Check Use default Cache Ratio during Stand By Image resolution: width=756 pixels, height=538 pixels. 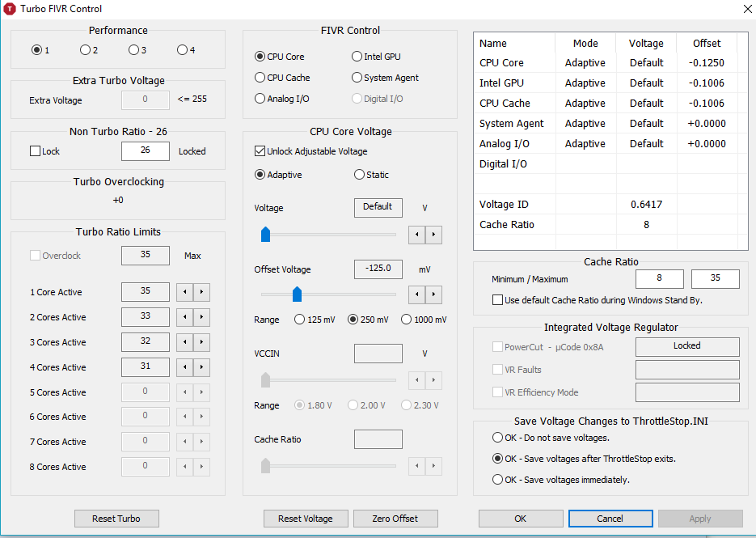[x=497, y=300]
